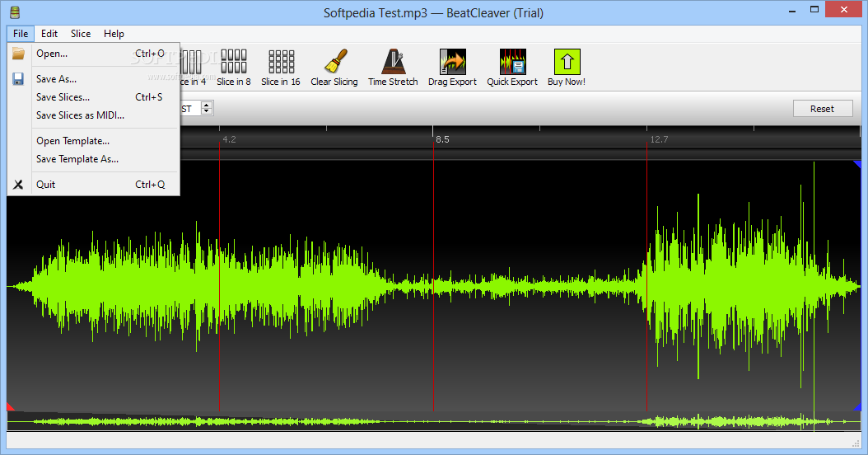Minimize the BeatCleaver window
The height and width of the screenshot is (455, 868).
click(792, 10)
